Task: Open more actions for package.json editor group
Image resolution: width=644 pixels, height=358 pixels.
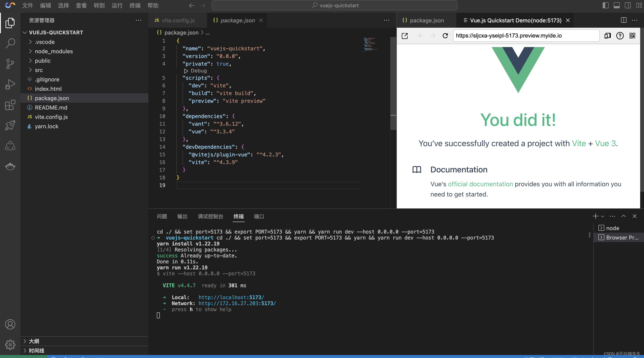Action: click(387, 20)
